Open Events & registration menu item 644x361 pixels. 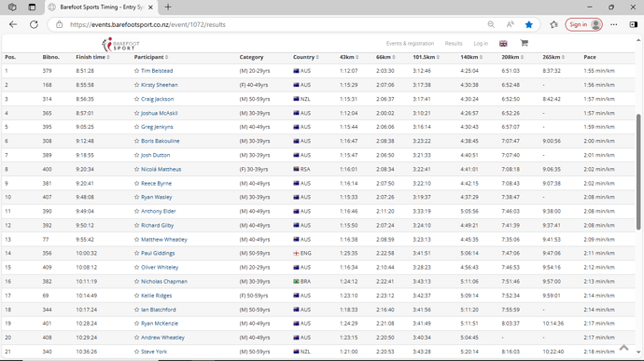[410, 44]
